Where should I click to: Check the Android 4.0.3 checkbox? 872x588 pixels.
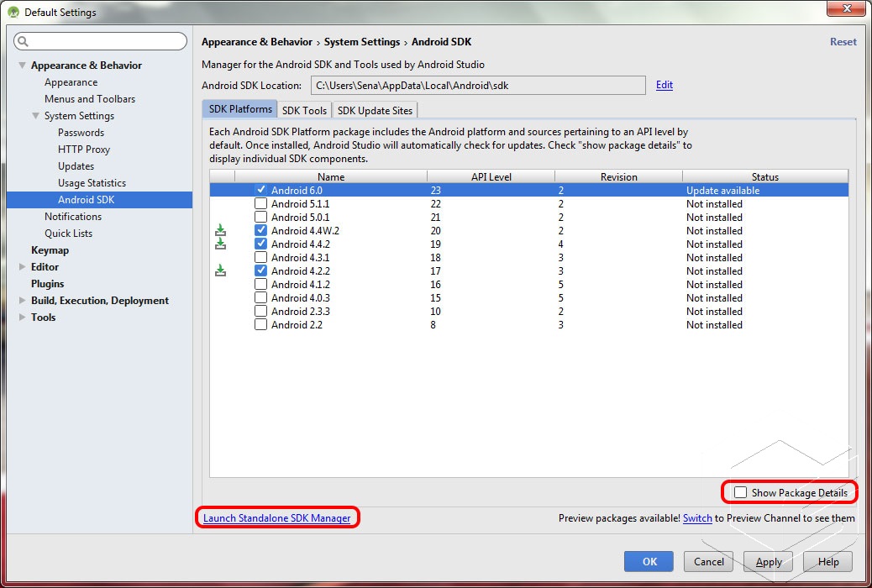tap(260, 297)
